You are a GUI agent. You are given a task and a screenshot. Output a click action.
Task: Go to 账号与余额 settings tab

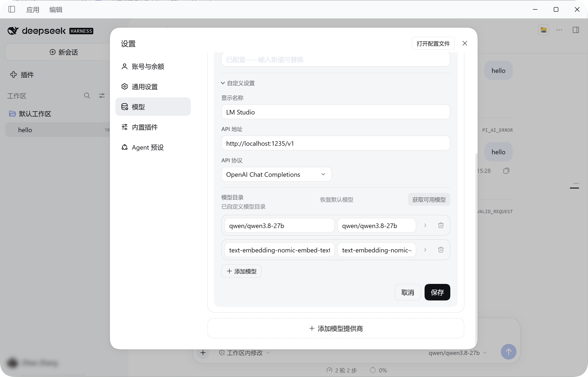click(153, 66)
